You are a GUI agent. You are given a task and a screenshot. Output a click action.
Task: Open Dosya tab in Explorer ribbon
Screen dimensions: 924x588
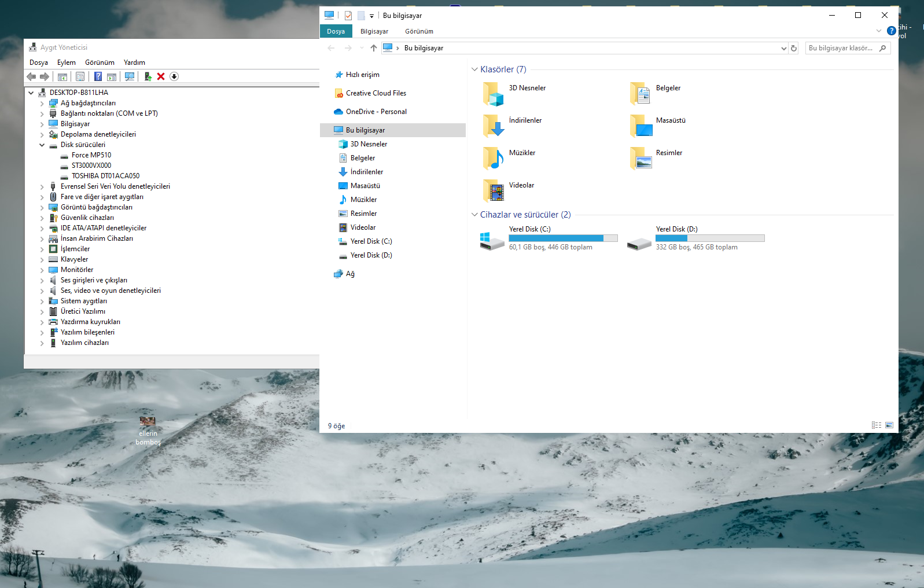pos(336,31)
